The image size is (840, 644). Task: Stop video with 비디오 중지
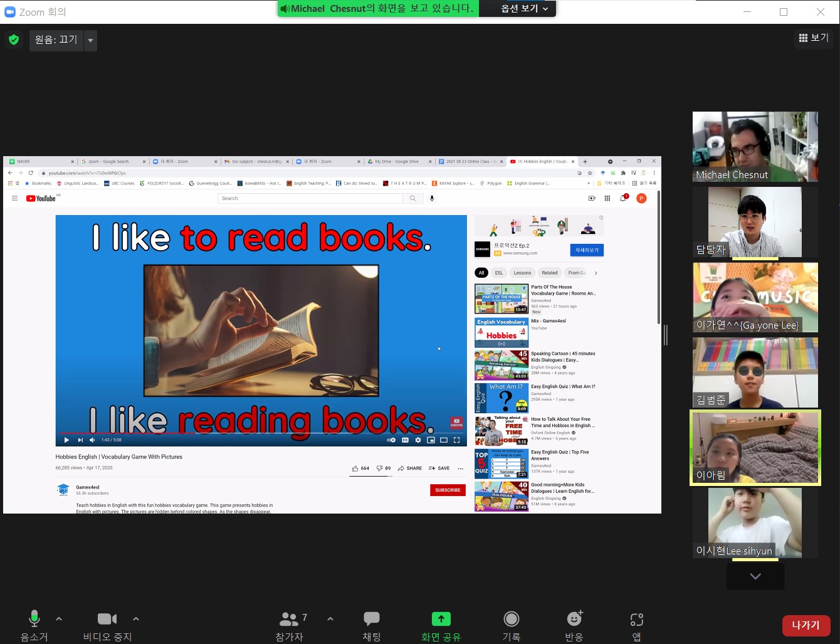107,626
